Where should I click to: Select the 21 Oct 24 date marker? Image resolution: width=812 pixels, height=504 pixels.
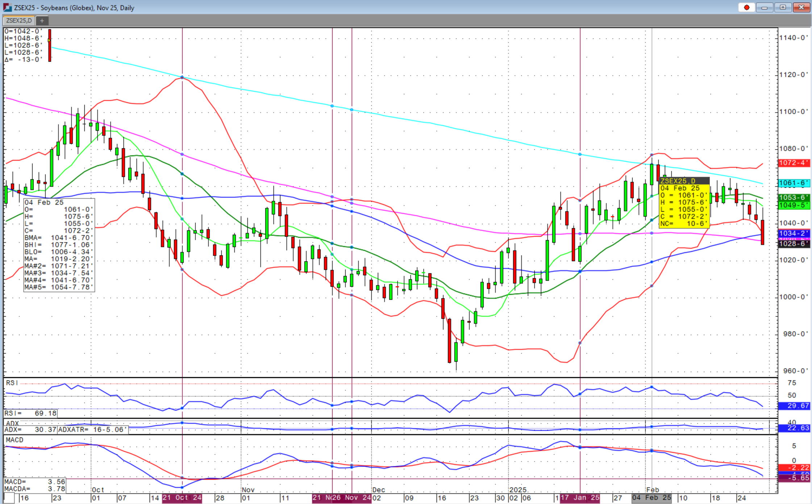(x=182, y=498)
